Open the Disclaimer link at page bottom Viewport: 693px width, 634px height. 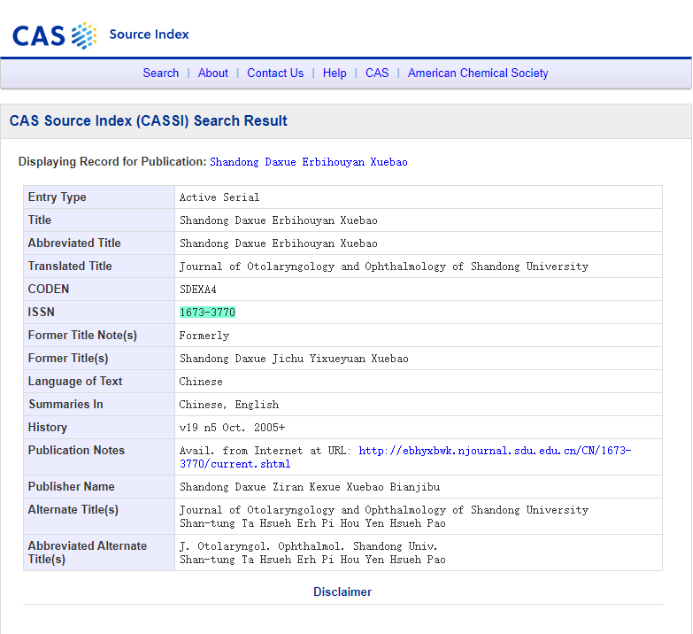pos(342,592)
